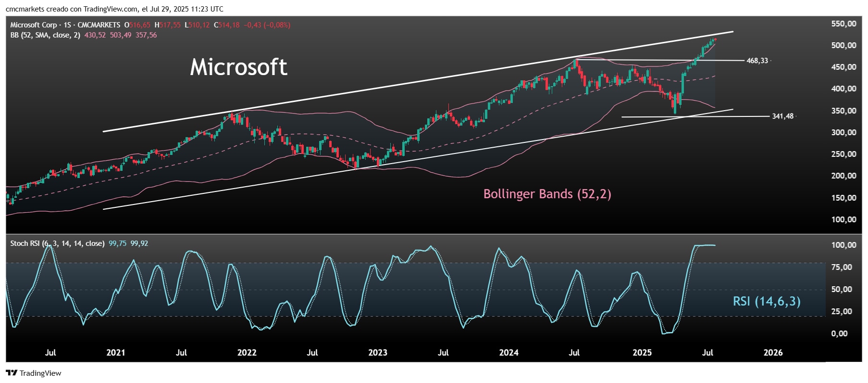Select the Stoch RSI (6, 3, 14, 14, close) legend
Screen dimensions: 868x383
pos(57,243)
